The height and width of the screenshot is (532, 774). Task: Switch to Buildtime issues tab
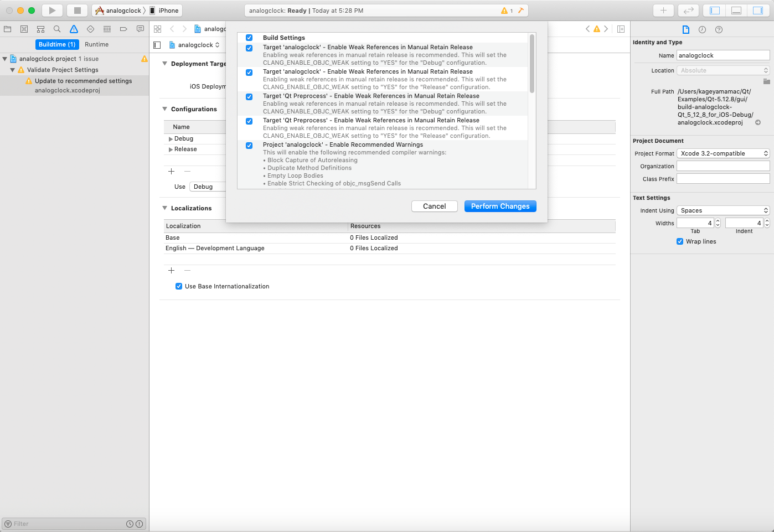click(x=57, y=44)
